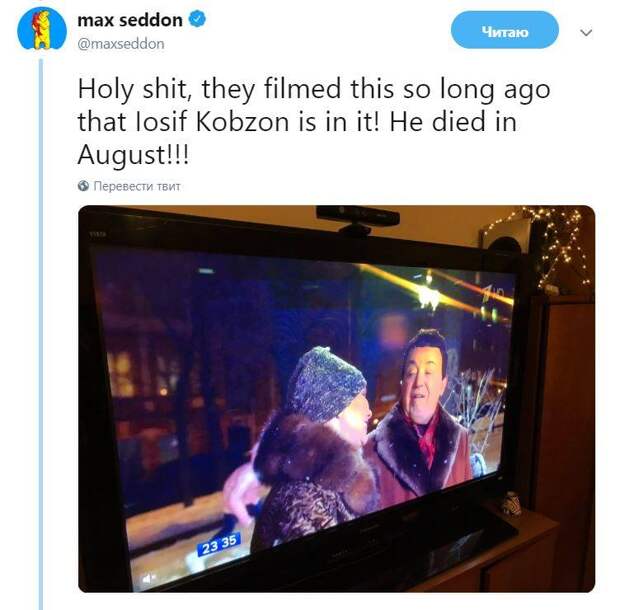Click the blue verified badge
The width and height of the screenshot is (620, 610).
197,20
